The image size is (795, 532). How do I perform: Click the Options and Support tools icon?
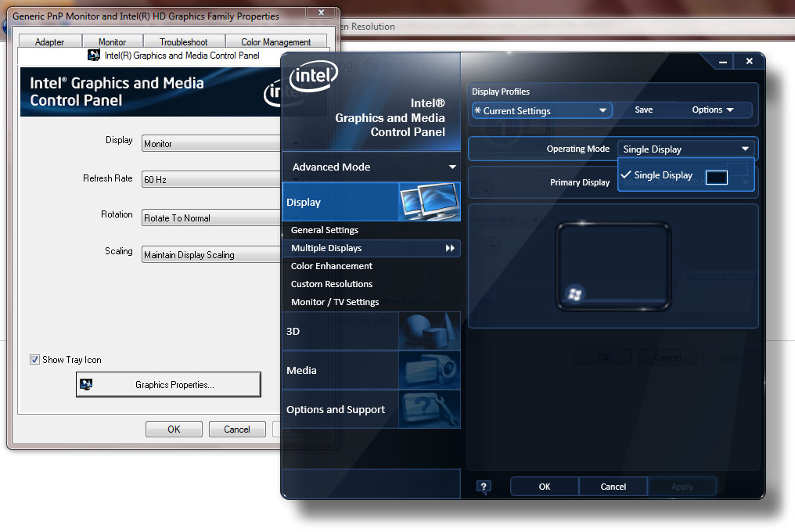coord(430,409)
